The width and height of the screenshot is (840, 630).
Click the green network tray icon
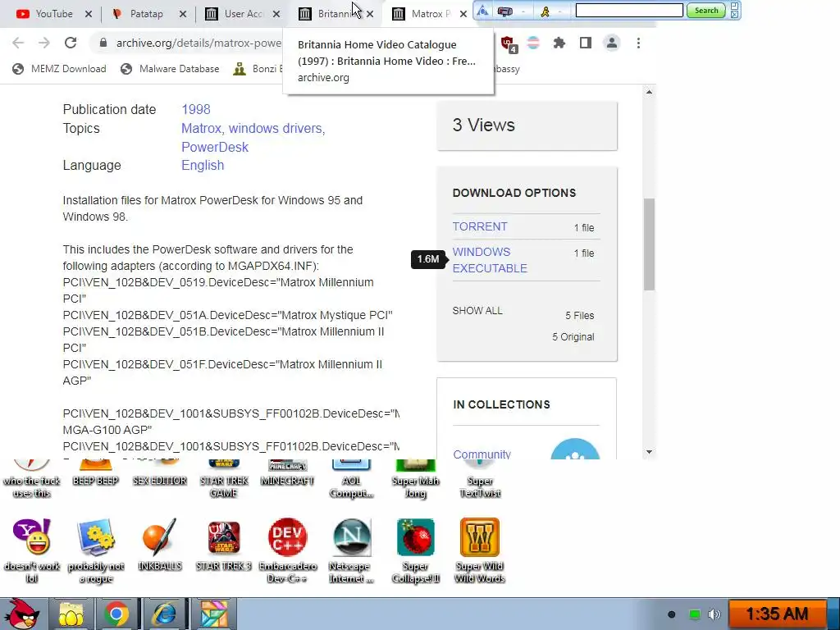click(694, 614)
